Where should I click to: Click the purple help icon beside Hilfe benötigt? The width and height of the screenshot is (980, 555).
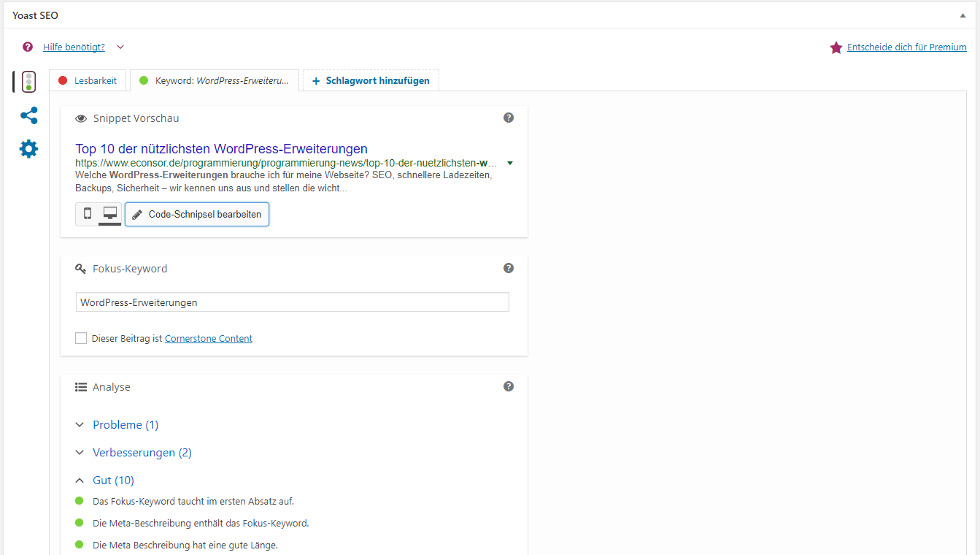click(x=28, y=47)
